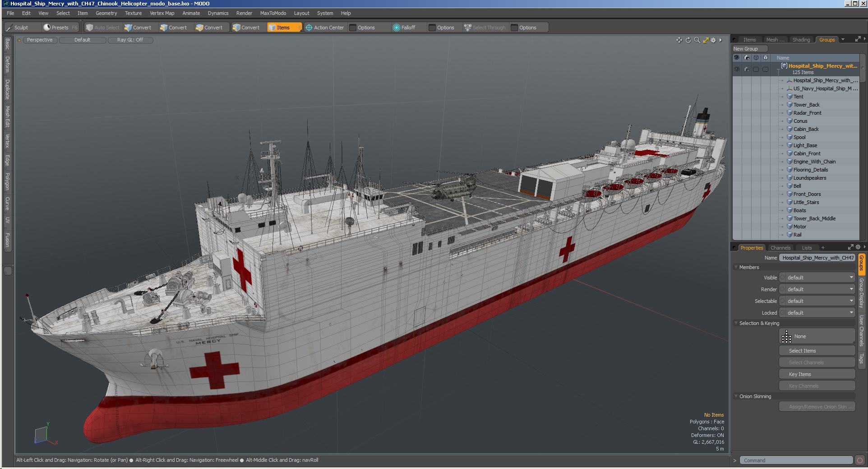Image resolution: width=868 pixels, height=469 pixels.
Task: Click the Properties panel expand arrows icon
Action: click(x=850, y=247)
